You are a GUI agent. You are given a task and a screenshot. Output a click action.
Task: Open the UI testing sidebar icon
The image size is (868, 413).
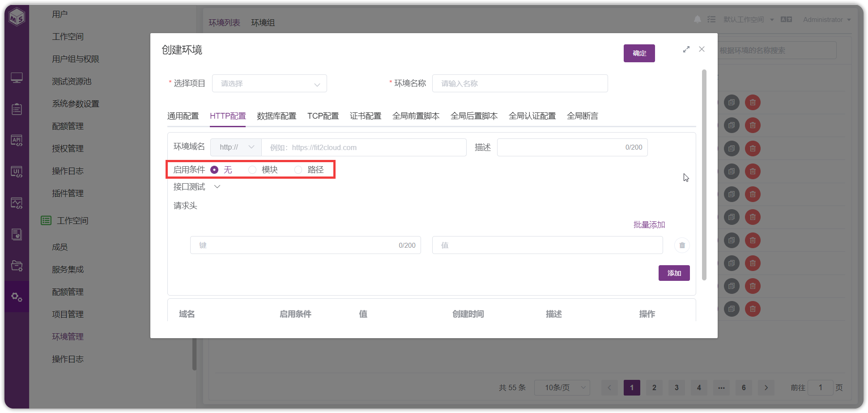[17, 172]
